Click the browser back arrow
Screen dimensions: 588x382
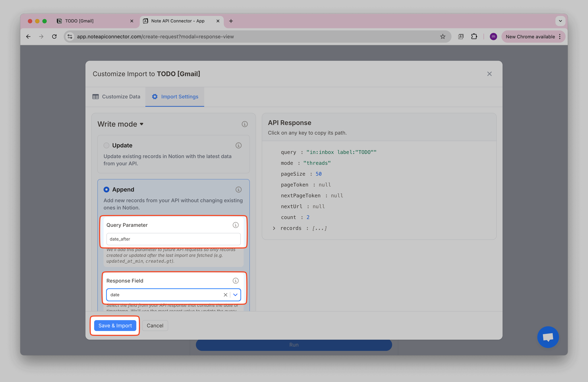coord(28,37)
